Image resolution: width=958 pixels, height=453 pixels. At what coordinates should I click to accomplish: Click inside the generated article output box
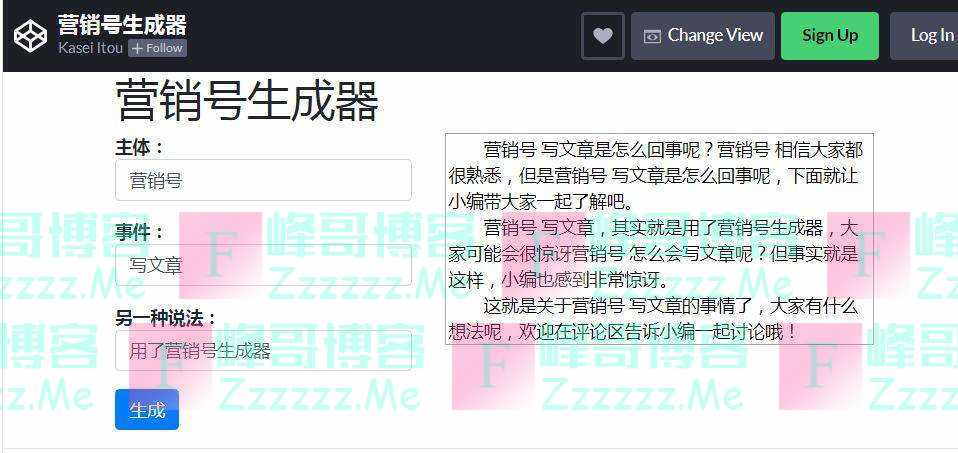659,239
